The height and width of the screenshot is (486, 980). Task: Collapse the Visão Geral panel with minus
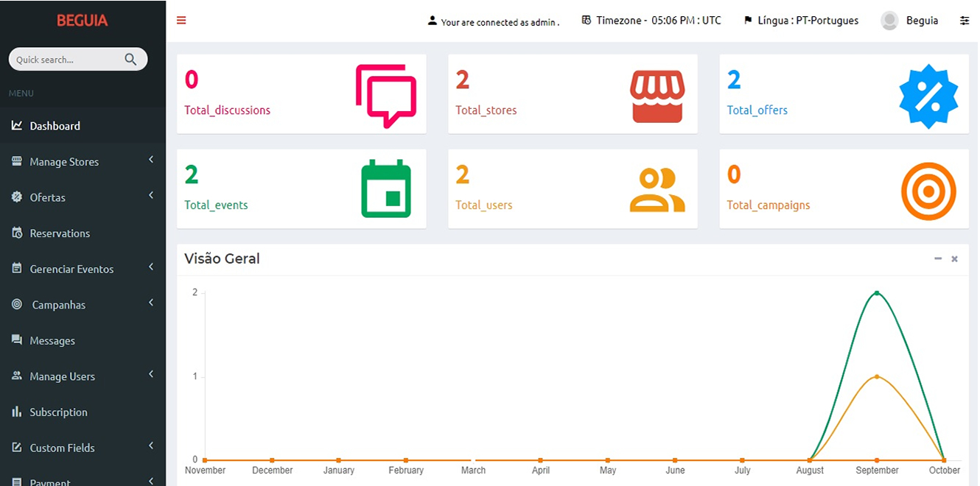point(938,259)
